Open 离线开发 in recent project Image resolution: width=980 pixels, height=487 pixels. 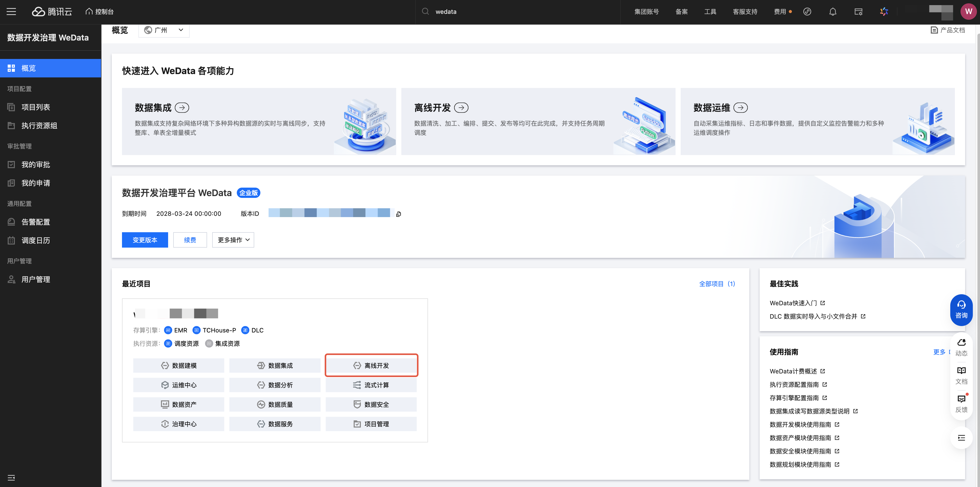coord(371,365)
